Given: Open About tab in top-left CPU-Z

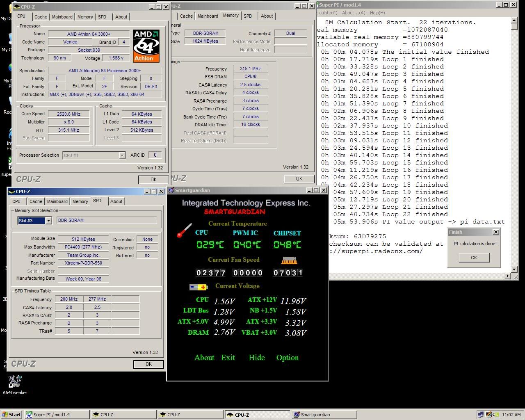Looking at the screenshot, I should (121, 17).
